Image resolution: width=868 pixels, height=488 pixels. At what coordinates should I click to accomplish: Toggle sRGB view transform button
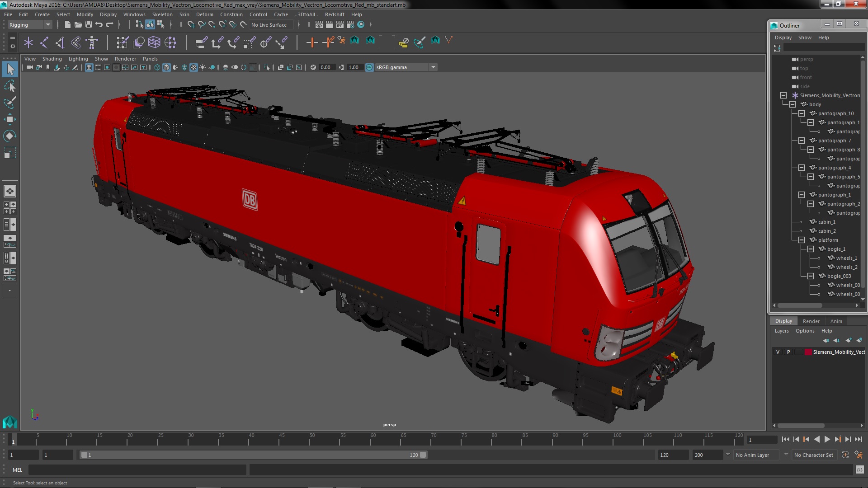click(x=369, y=67)
